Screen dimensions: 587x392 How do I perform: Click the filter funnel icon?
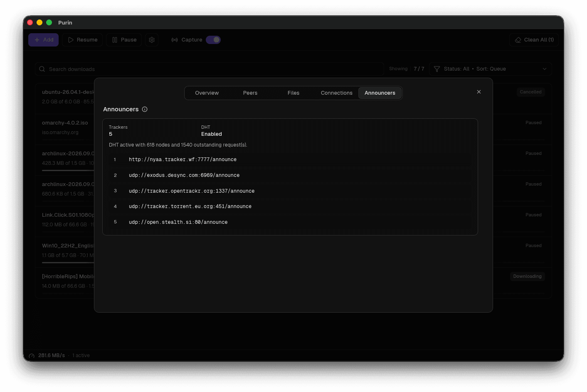pos(437,69)
